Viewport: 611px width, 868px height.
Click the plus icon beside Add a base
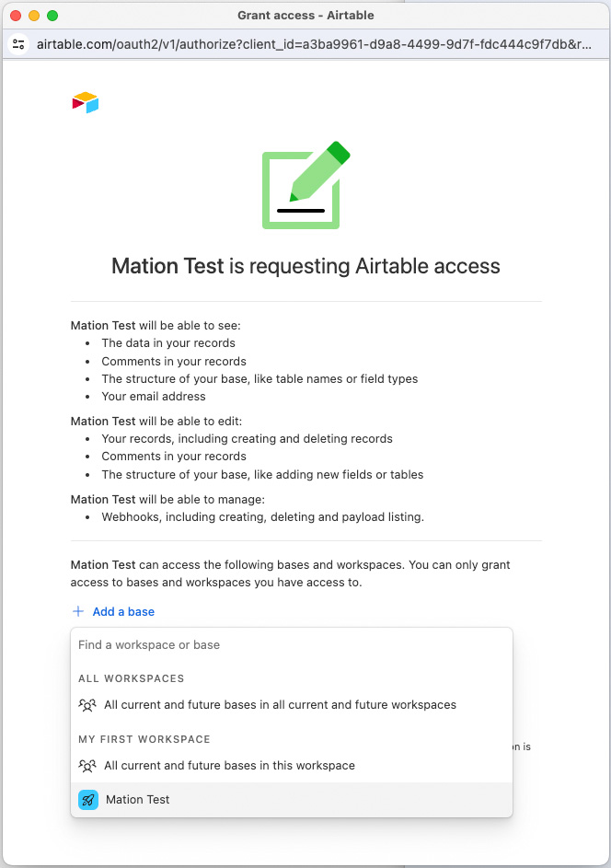tap(78, 611)
